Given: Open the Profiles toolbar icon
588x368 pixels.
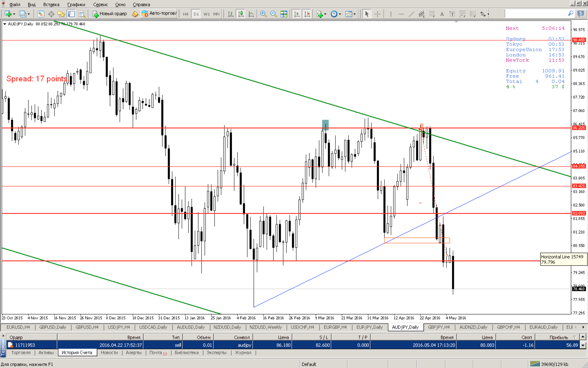Looking at the screenshot, I should 23,14.
